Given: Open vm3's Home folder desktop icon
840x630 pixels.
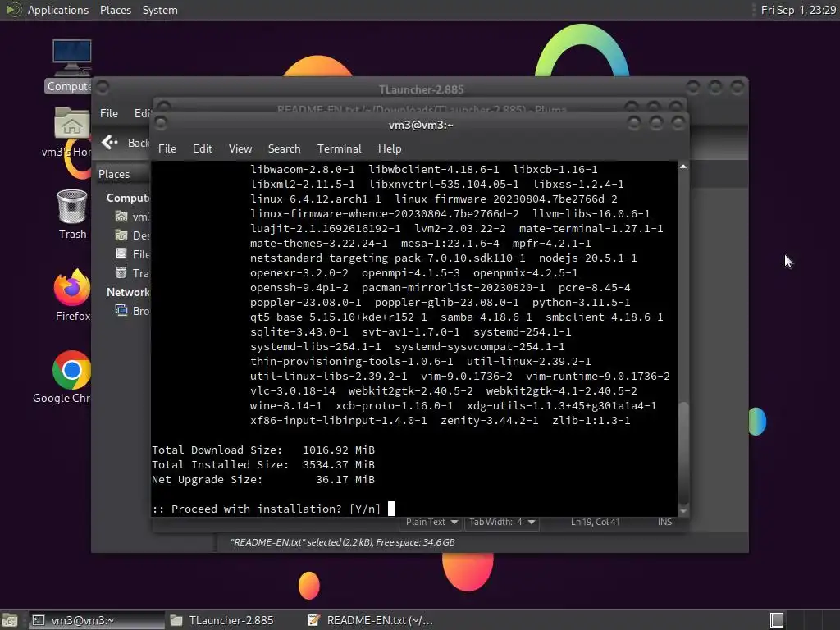Looking at the screenshot, I should pos(72,123).
